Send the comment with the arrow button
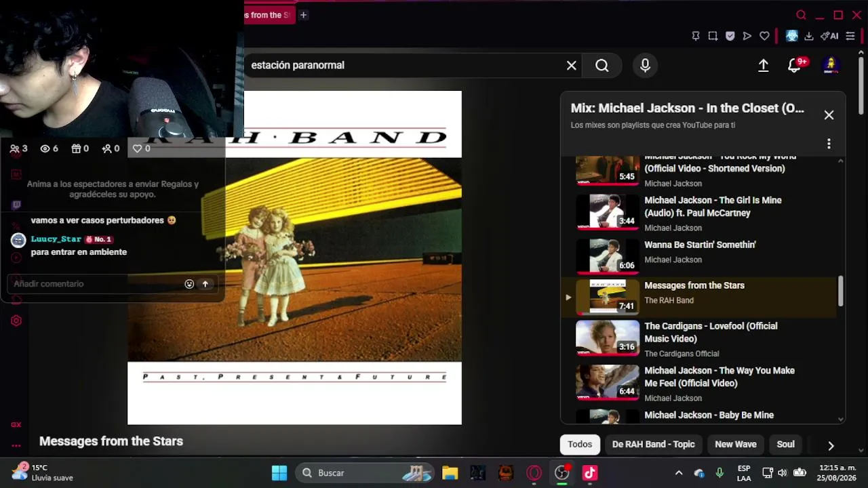868x488 pixels. pos(205,284)
